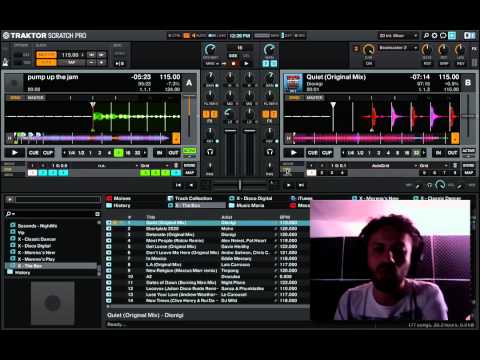Click the metronome icon in master panel

click(x=6, y=62)
